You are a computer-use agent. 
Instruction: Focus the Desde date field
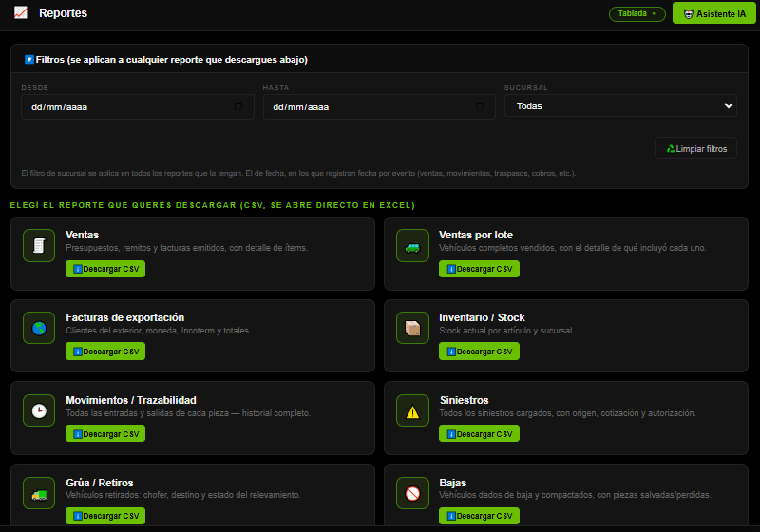138,106
